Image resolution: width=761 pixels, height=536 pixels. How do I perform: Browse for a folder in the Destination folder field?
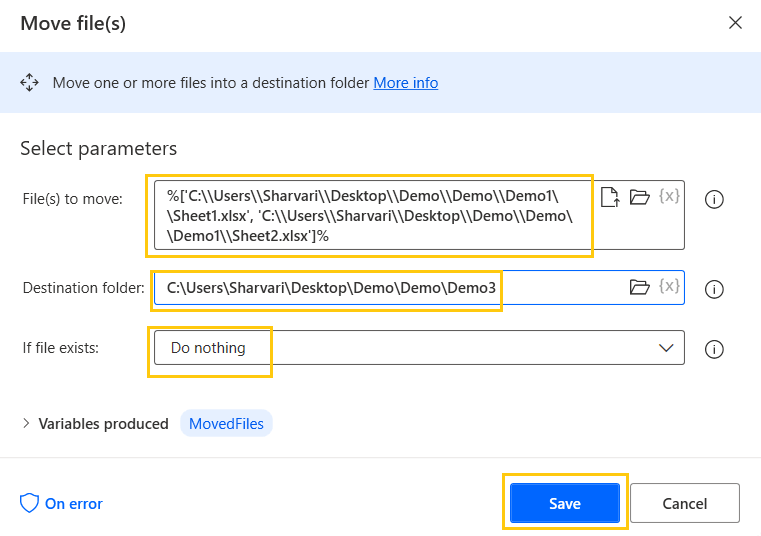click(x=639, y=287)
